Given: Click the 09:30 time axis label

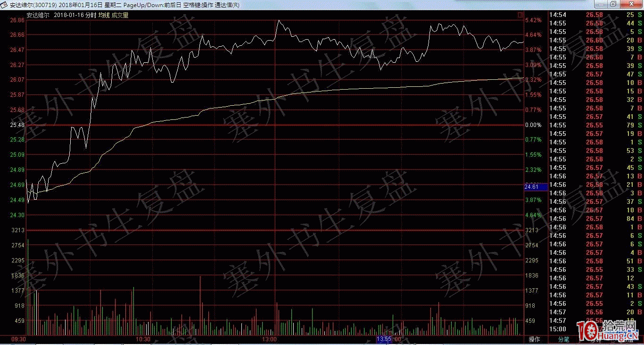Looking at the screenshot, I should 18,339.
